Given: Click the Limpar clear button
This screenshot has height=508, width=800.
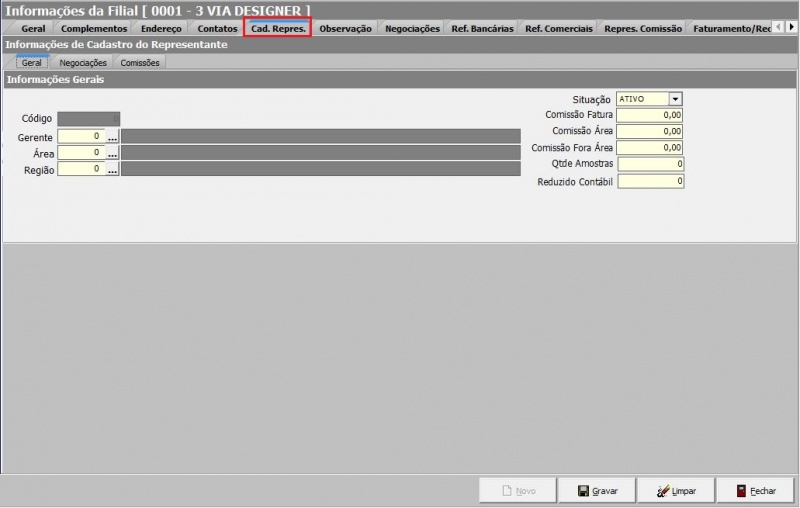Looking at the screenshot, I should [677, 491].
